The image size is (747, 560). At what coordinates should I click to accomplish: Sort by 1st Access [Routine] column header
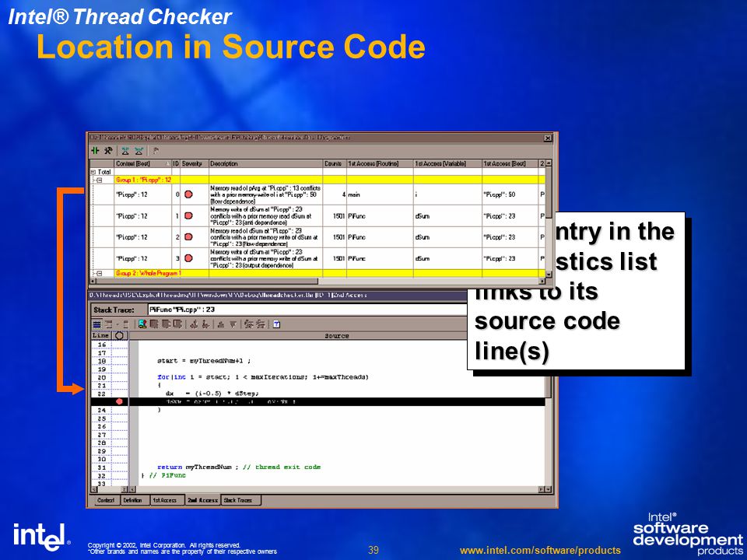coord(380,163)
